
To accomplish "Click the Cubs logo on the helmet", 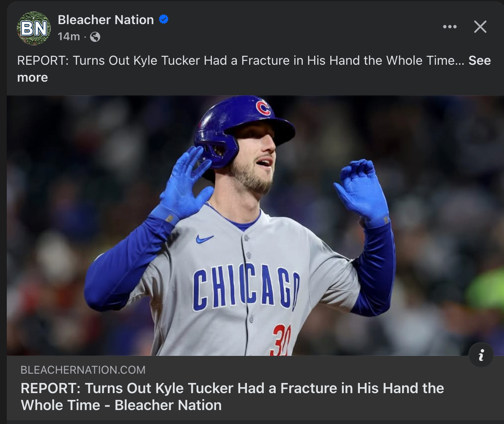I will click(x=263, y=108).
